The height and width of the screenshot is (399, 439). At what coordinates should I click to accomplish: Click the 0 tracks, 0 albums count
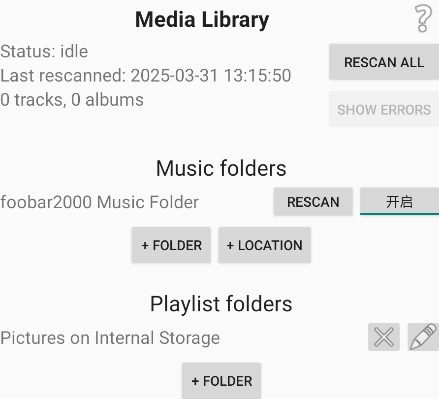[72, 100]
